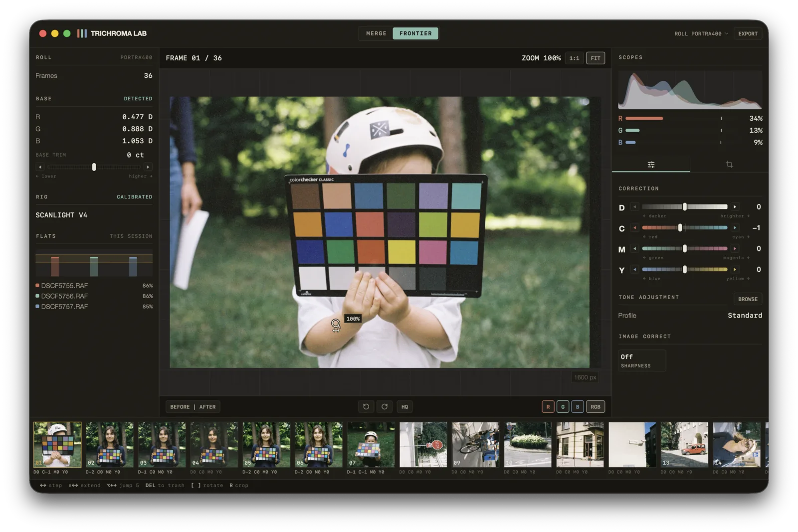Rotate frame clockwise

[x=385, y=407]
